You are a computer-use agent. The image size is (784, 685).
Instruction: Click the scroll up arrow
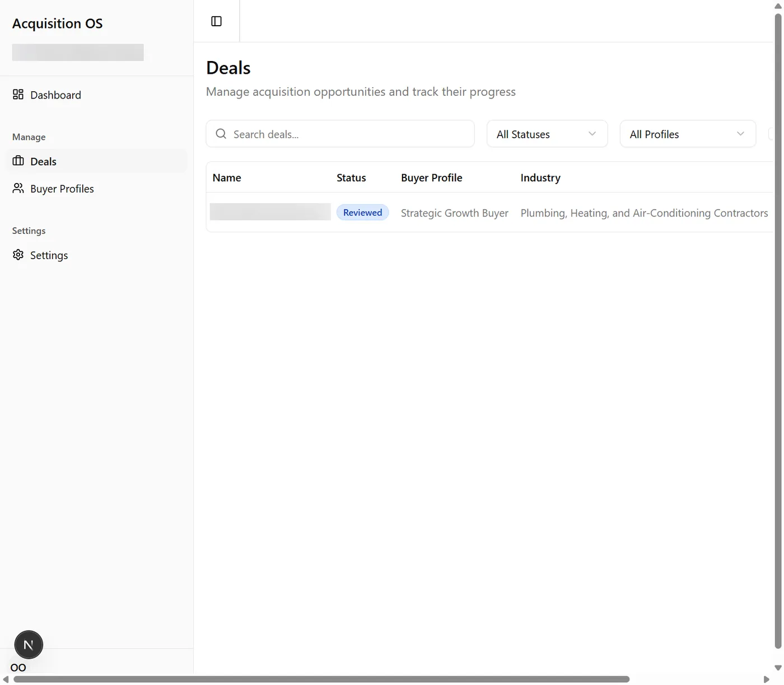click(778, 6)
